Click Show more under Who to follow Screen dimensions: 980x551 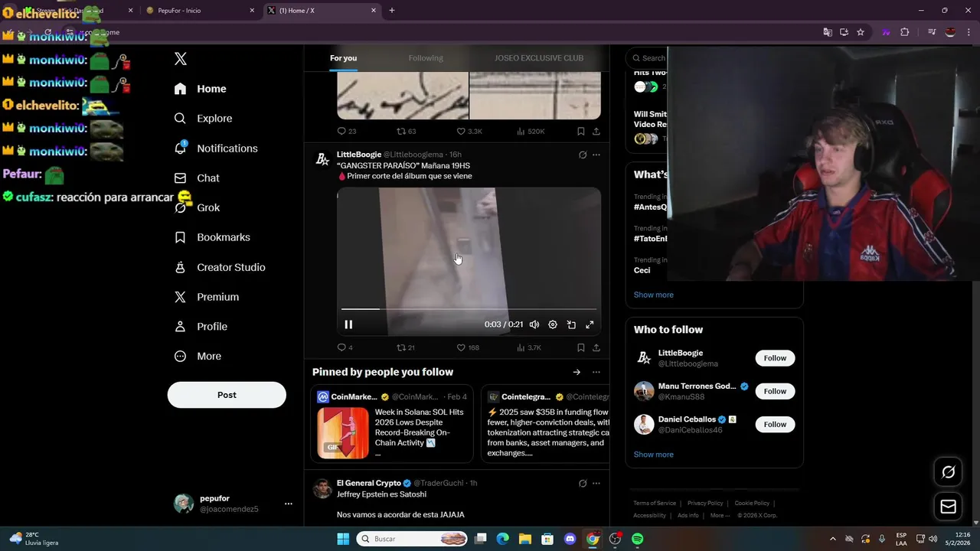tap(654, 455)
